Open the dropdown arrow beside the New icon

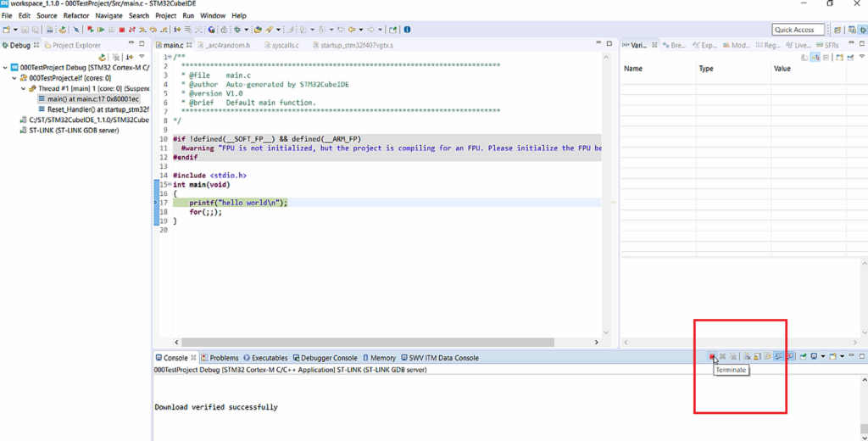(15, 30)
